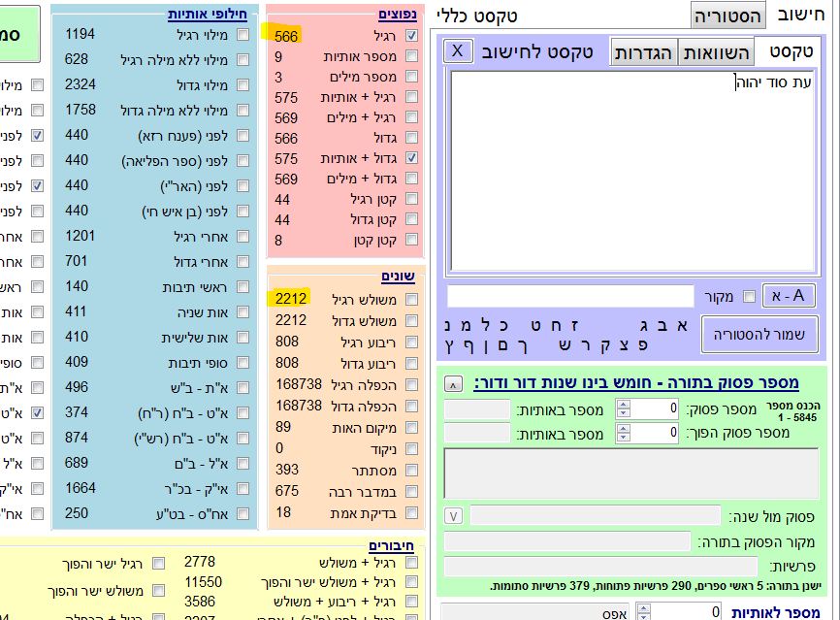Open the הסטוריה tab
Viewport: 840px width, 620px height.
[x=727, y=15]
